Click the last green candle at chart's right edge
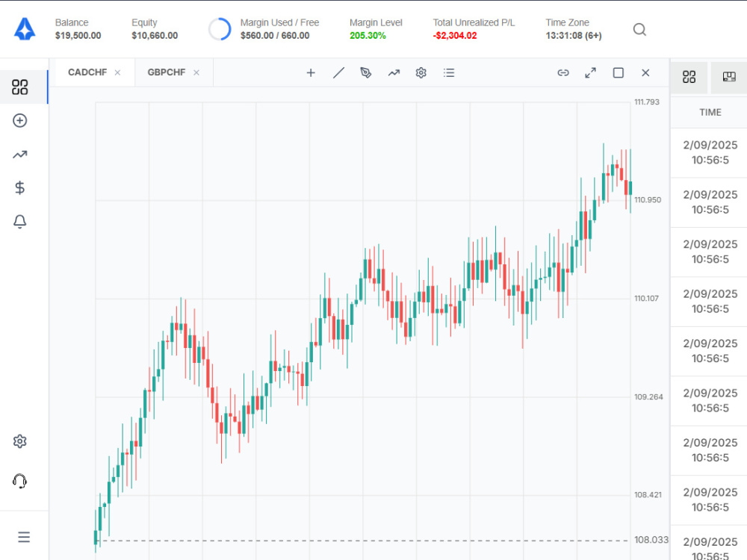747x560 pixels. tap(630, 188)
